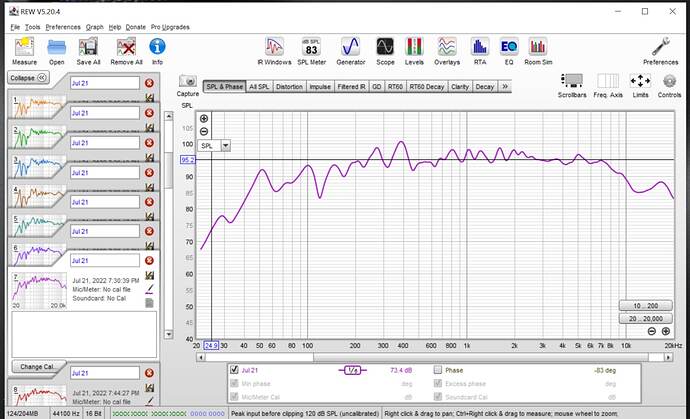The image size is (690, 419).
Task: Click the Change Cal... button
Action: point(37,367)
